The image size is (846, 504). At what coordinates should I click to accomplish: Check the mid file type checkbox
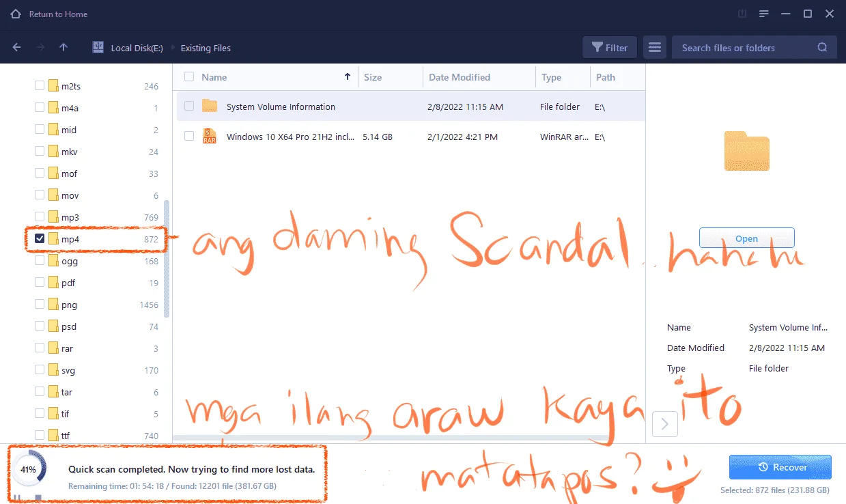click(x=40, y=130)
